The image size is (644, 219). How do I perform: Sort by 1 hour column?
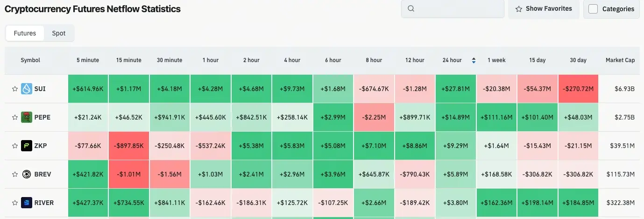(x=211, y=60)
